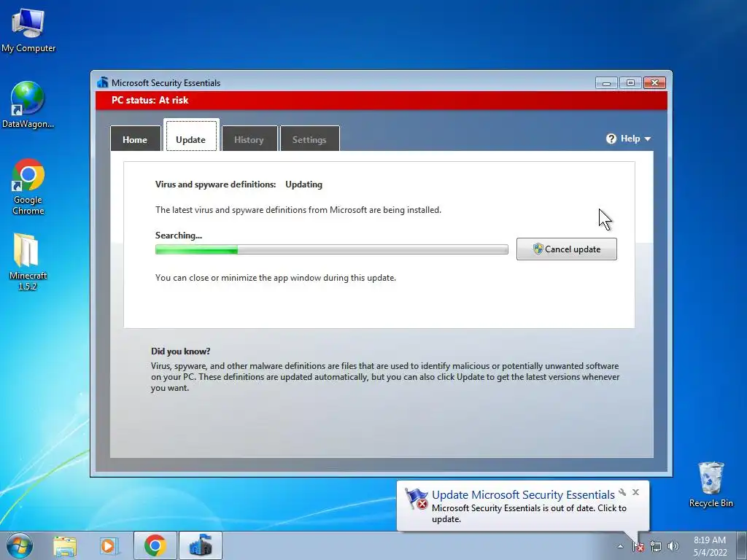747x560 pixels.
Task: Click the 'PC status: At risk' banner
Action: point(381,100)
